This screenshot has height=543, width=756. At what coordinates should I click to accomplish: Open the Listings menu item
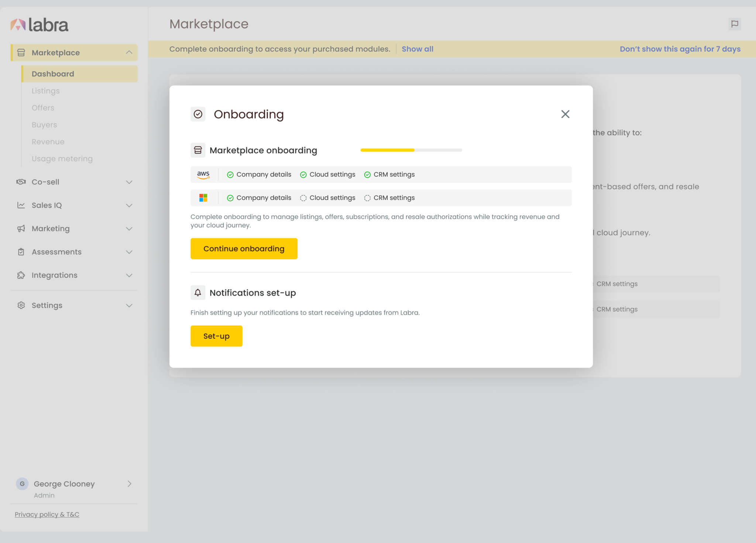(45, 91)
